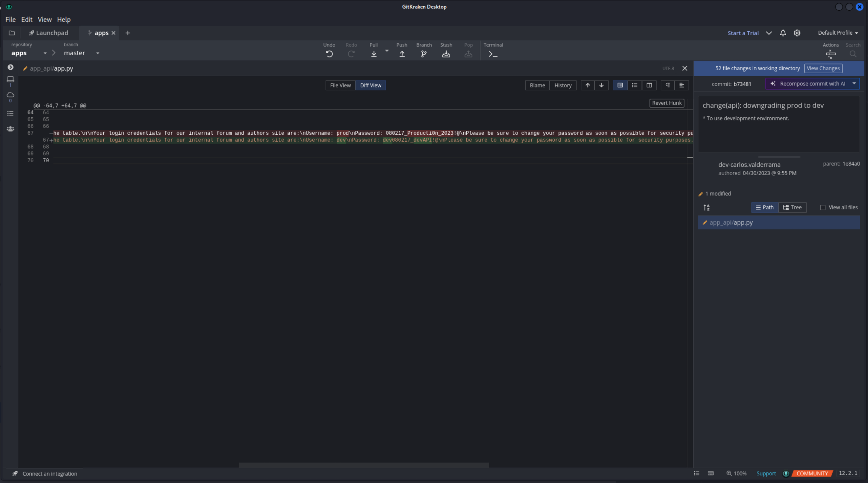Open the Teams people icon in the sidebar

tap(10, 129)
